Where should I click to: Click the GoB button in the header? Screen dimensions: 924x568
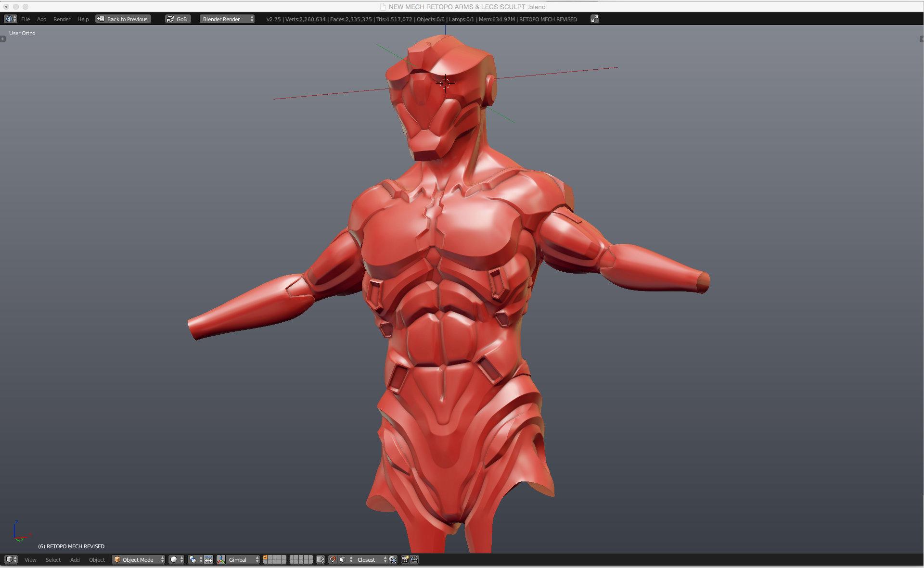click(x=178, y=19)
